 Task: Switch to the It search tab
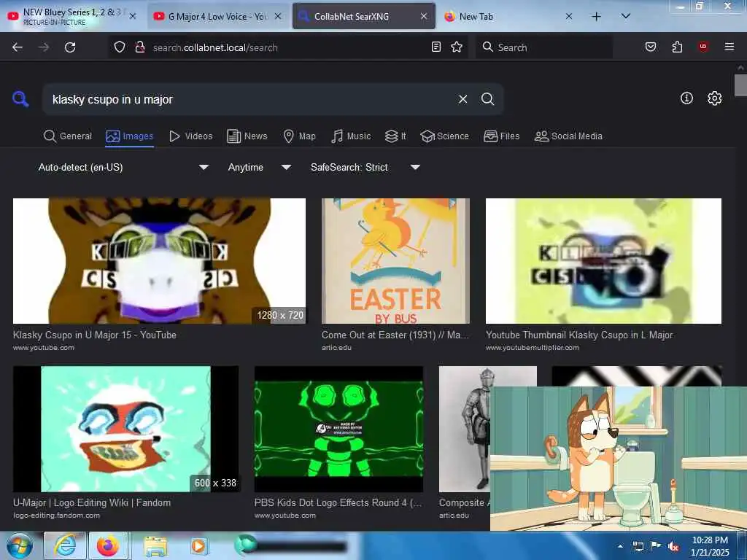395,136
